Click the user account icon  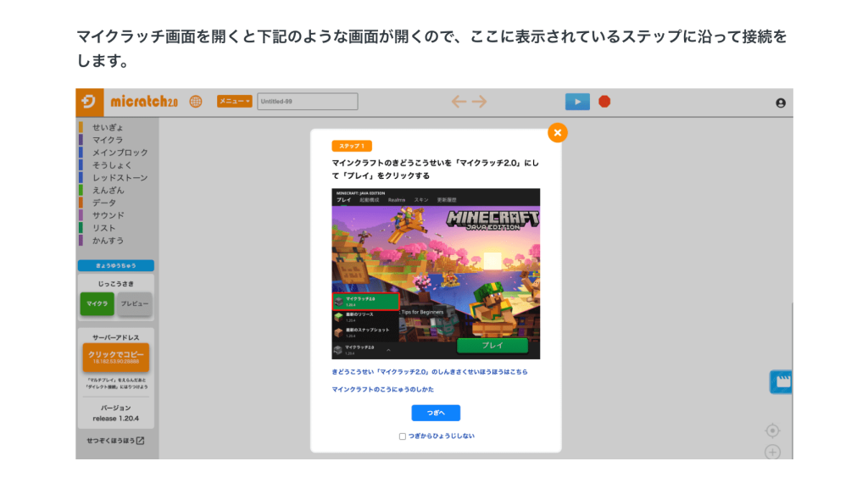pyautogui.click(x=779, y=102)
